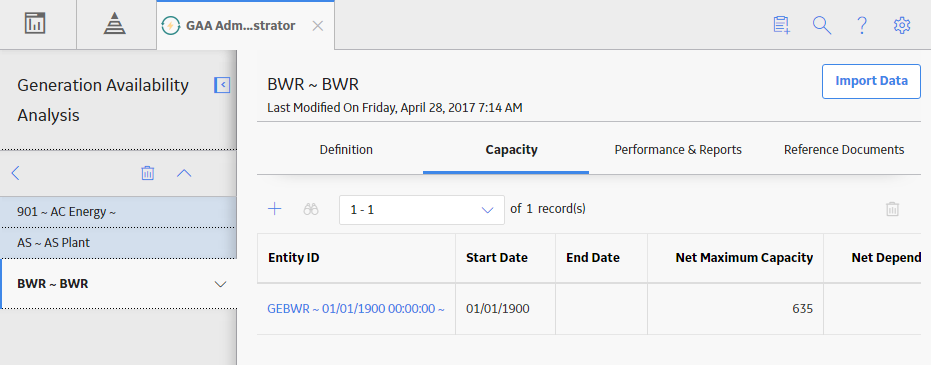Click the Import Data button
Image resolution: width=931 pixels, height=365 pixels.
tap(871, 81)
